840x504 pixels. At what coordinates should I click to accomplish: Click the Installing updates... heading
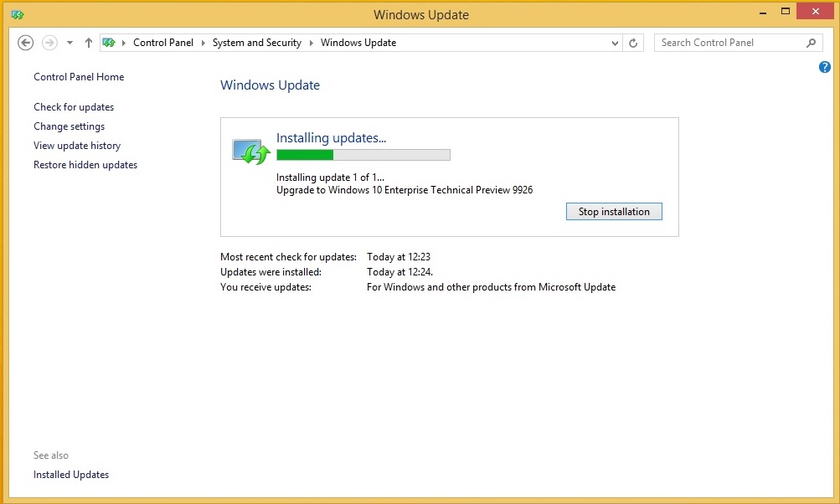click(x=331, y=137)
